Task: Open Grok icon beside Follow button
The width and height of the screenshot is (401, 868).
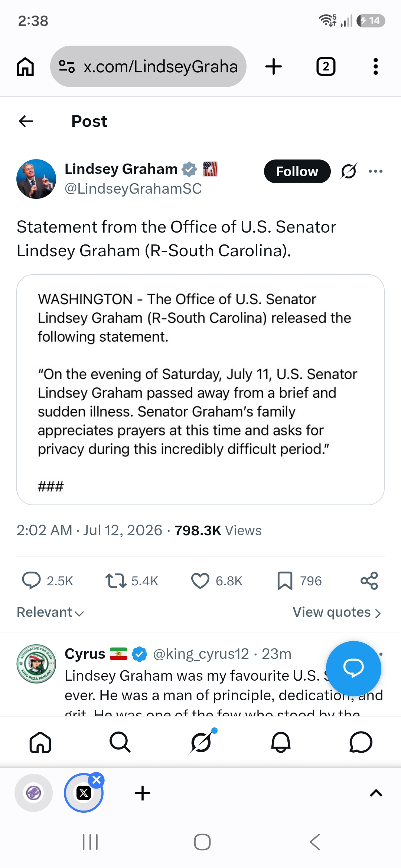Action: [349, 171]
